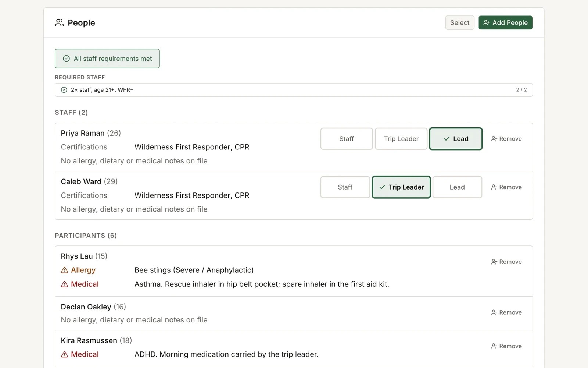The height and width of the screenshot is (368, 588).
Task: Click the Add People button
Action: coord(505,23)
